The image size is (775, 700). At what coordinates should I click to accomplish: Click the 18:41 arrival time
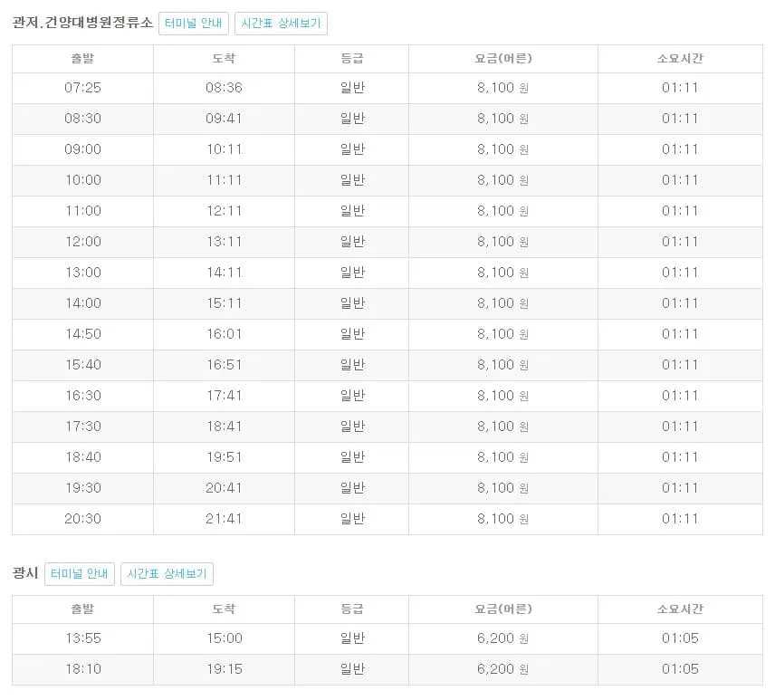pos(224,427)
